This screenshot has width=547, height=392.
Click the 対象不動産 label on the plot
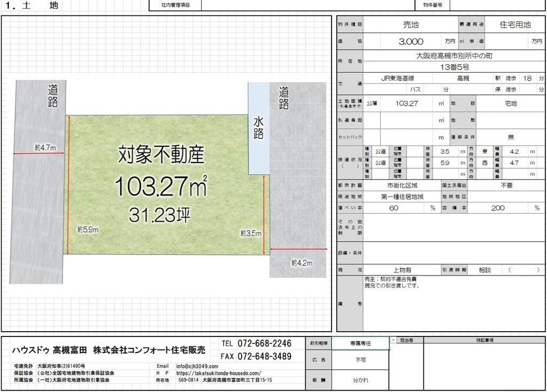(161, 155)
